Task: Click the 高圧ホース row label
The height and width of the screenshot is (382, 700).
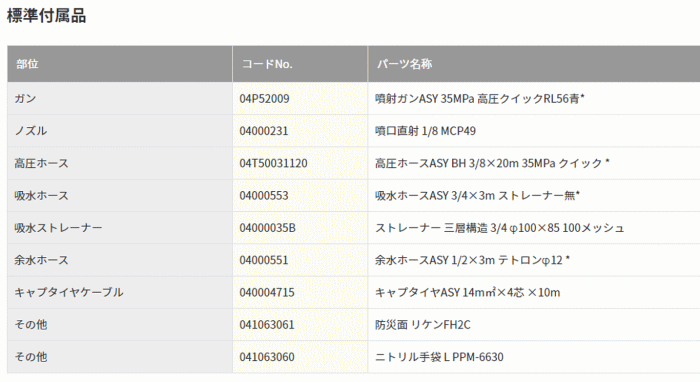Action: pos(42,163)
